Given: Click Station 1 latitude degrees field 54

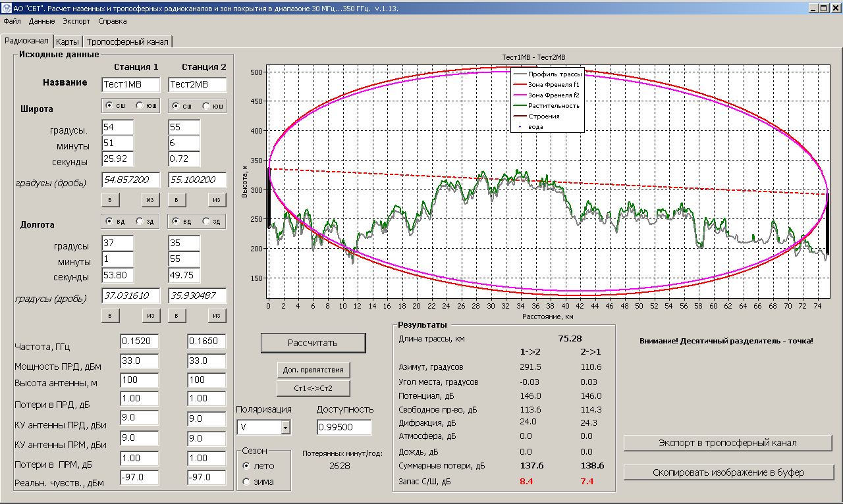Looking at the screenshot, I should [x=118, y=127].
